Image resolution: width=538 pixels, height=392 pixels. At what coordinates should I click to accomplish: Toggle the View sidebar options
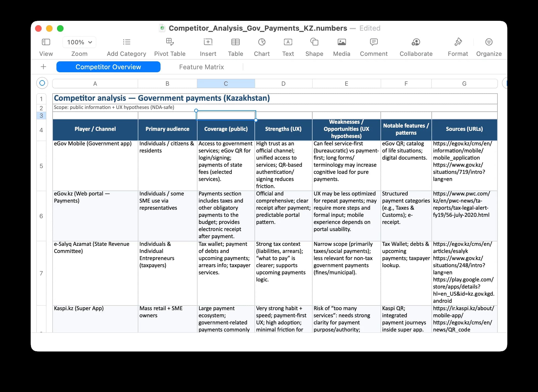click(46, 46)
